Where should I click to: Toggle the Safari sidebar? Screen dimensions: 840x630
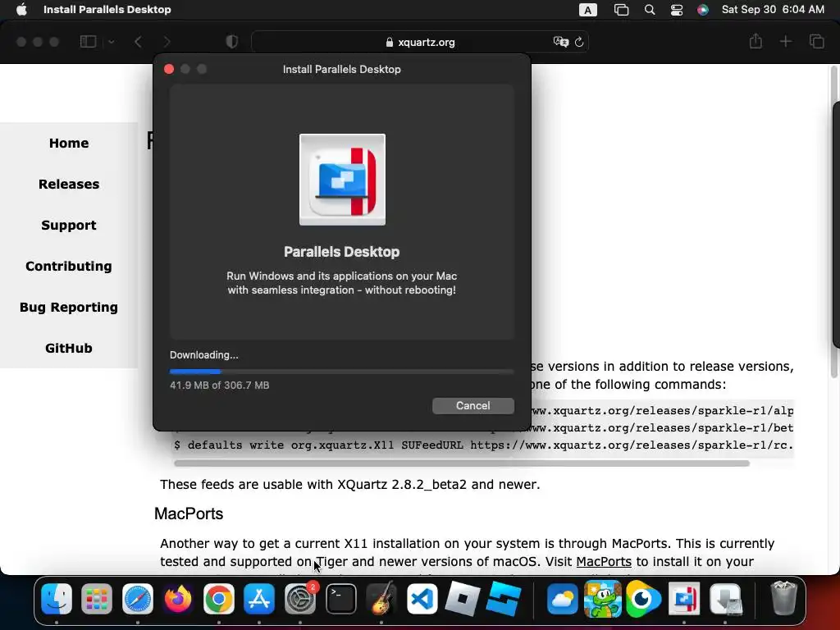coord(88,42)
